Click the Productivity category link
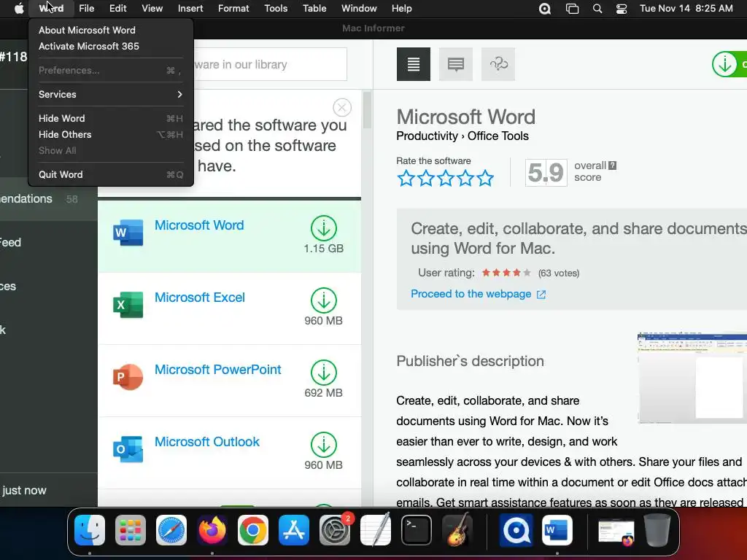 point(427,136)
